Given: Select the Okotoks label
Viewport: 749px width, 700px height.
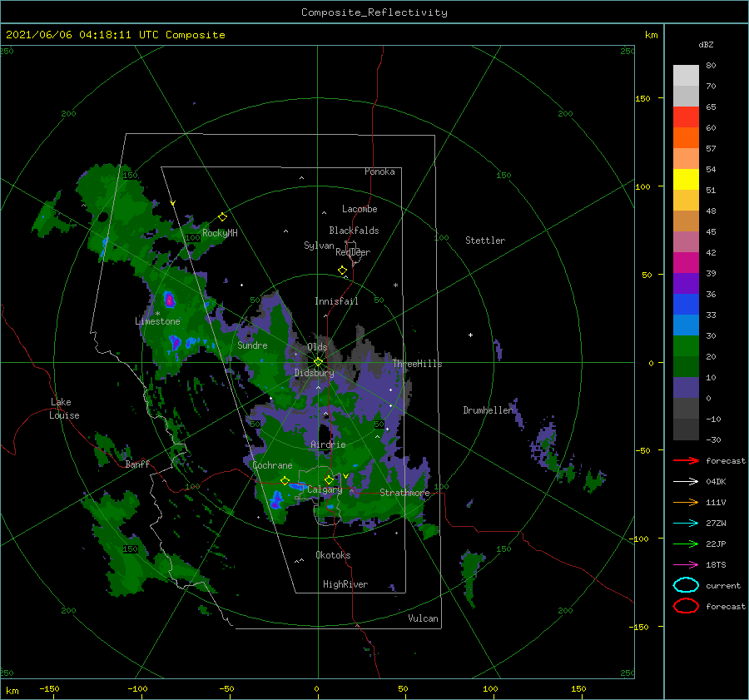Looking at the screenshot, I should 333,555.
